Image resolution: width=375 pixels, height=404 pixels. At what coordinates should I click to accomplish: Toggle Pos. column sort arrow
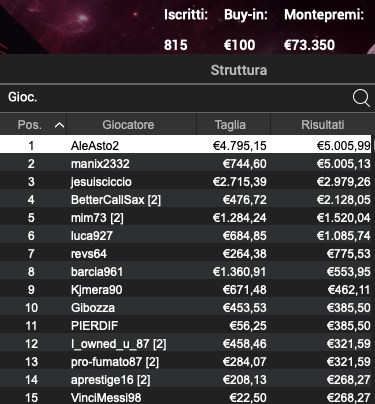click(59, 125)
